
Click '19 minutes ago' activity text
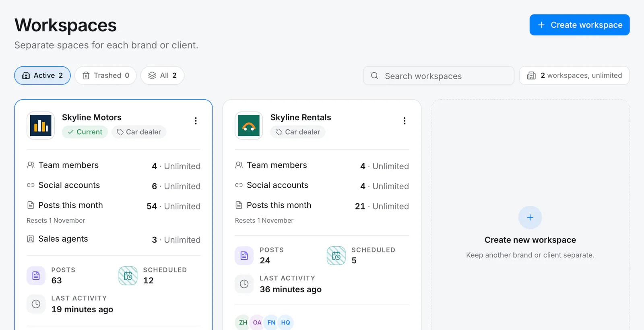pos(82,310)
